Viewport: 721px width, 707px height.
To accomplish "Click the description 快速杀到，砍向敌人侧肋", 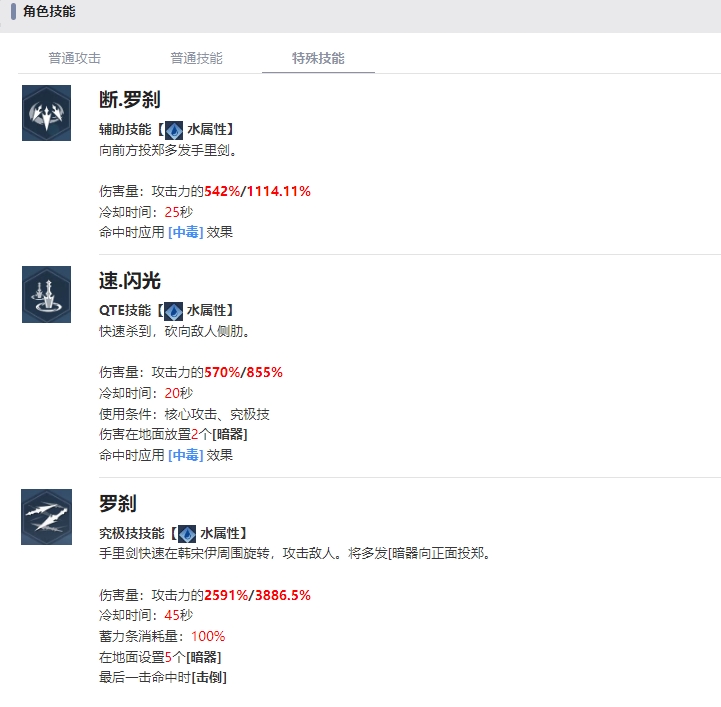I will (174, 331).
